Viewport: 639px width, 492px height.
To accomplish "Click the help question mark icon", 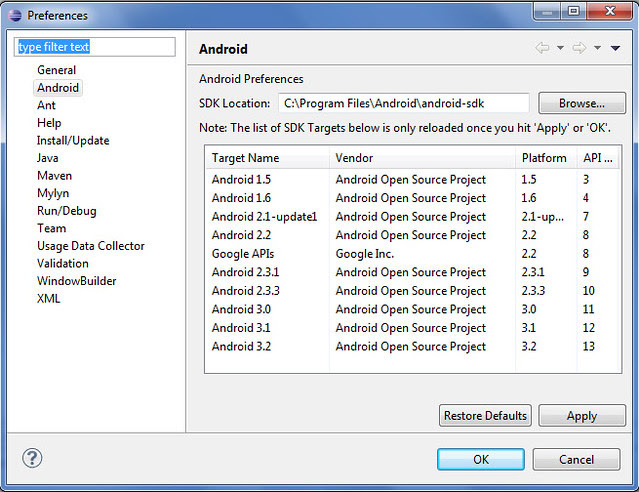I will coord(32,458).
